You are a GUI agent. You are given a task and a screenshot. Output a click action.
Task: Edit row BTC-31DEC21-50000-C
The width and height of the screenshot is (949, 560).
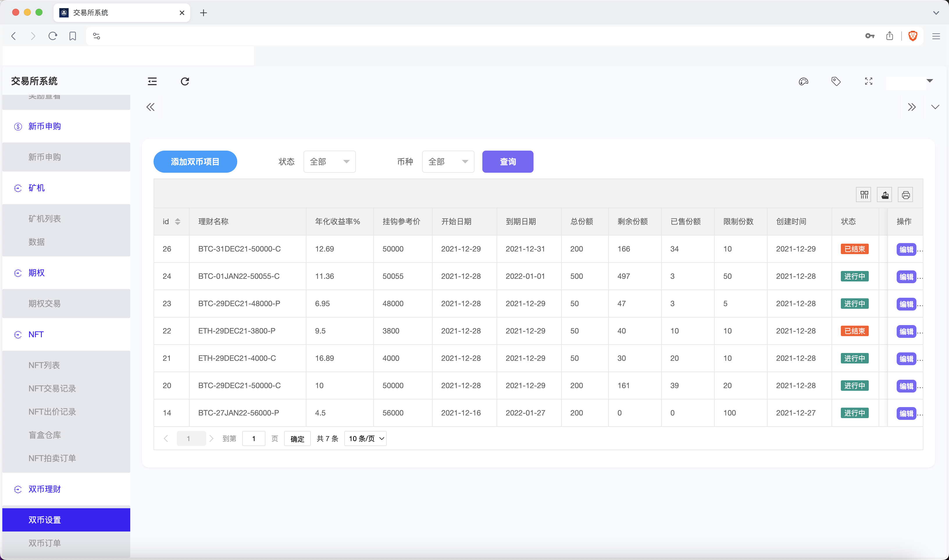[x=906, y=249]
